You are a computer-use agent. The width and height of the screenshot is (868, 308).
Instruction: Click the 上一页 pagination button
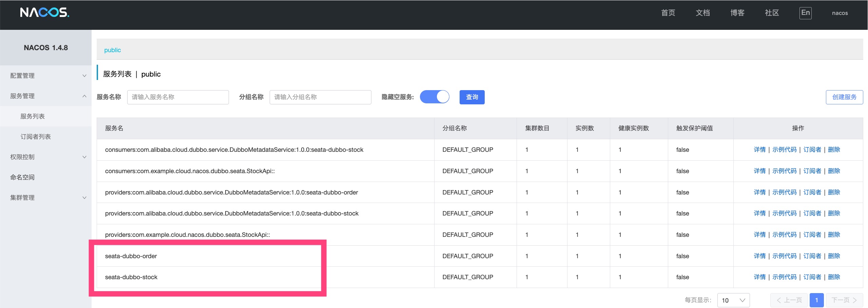click(789, 300)
